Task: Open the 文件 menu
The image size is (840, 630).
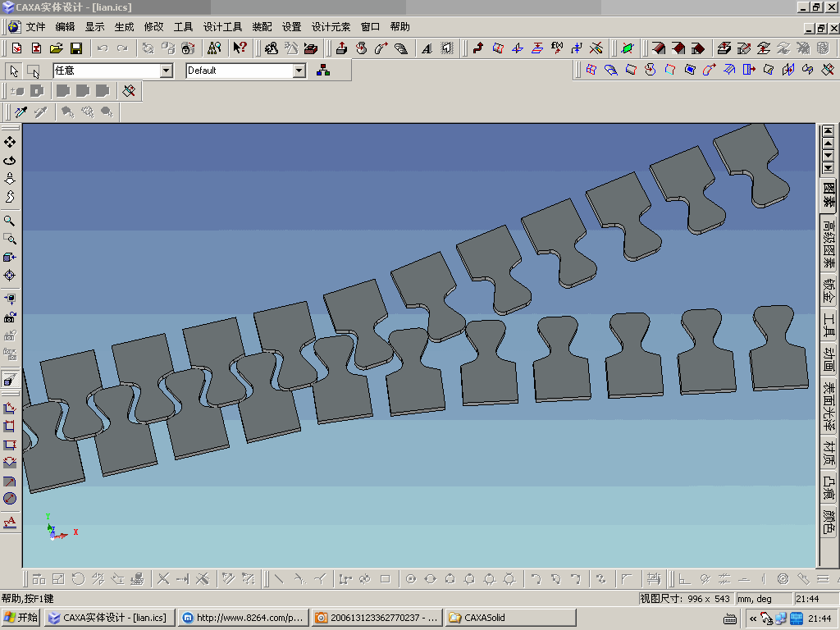Action: 35,27
